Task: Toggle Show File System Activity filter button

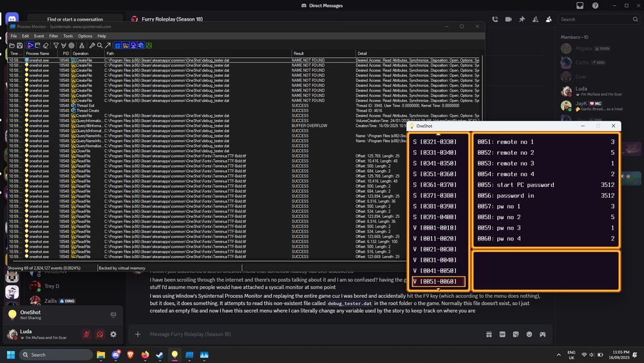Action: point(126,45)
